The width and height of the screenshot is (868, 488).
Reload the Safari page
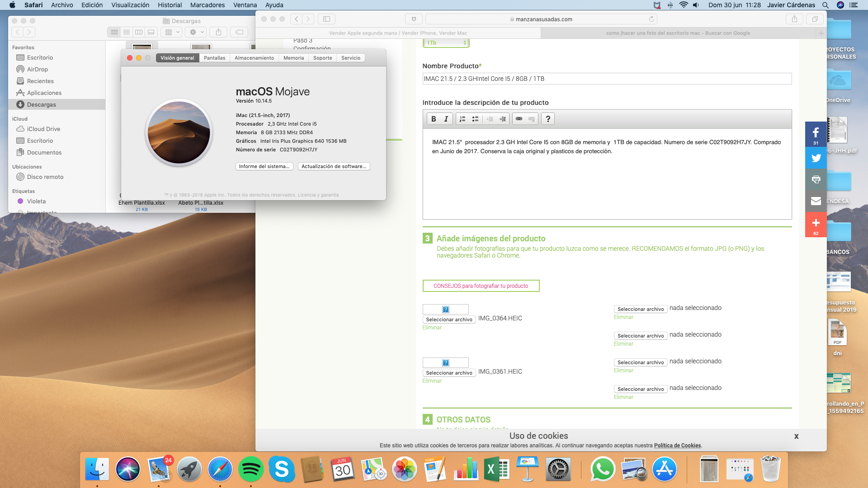click(651, 19)
